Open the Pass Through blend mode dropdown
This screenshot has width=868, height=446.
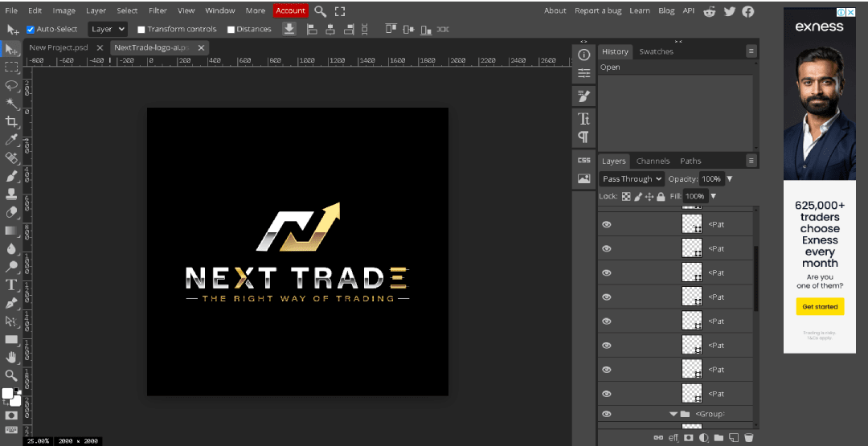632,178
